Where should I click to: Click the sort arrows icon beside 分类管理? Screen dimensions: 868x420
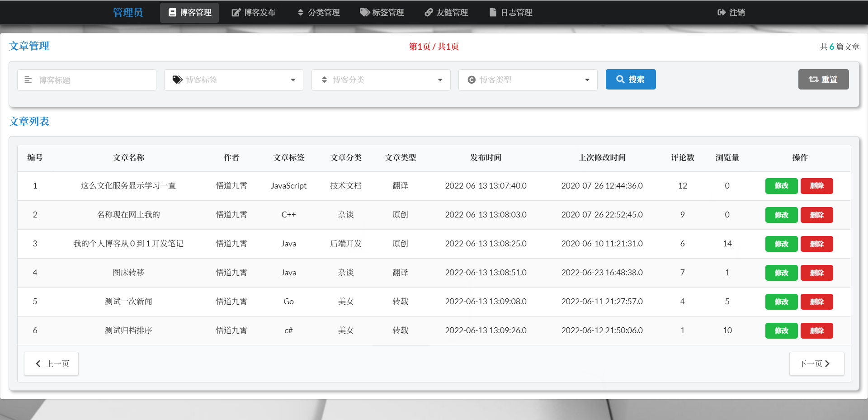coord(301,13)
